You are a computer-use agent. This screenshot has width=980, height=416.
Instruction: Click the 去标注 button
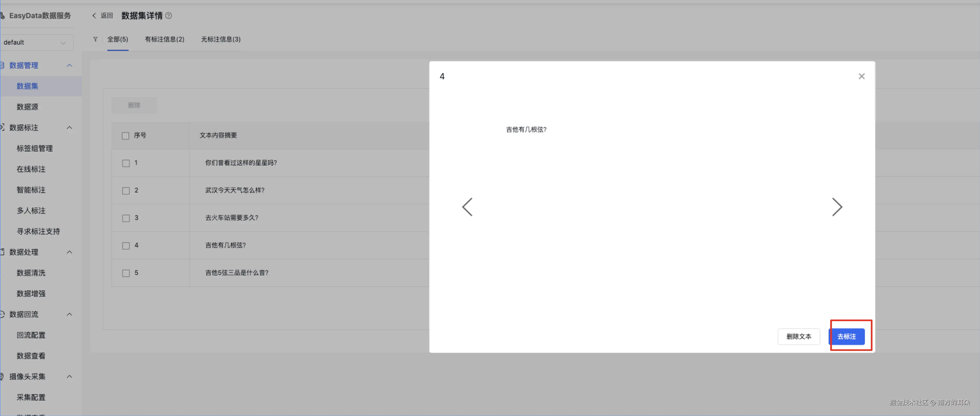tap(846, 336)
